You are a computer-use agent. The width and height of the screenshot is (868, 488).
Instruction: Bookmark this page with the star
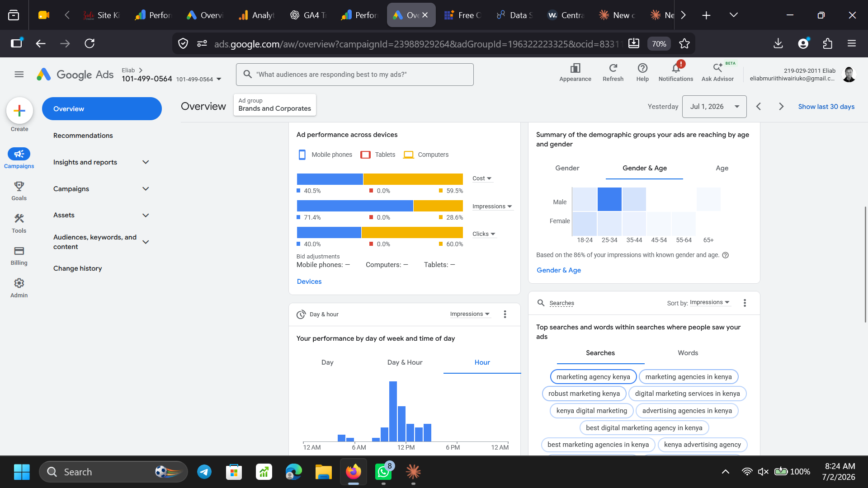coord(684,43)
